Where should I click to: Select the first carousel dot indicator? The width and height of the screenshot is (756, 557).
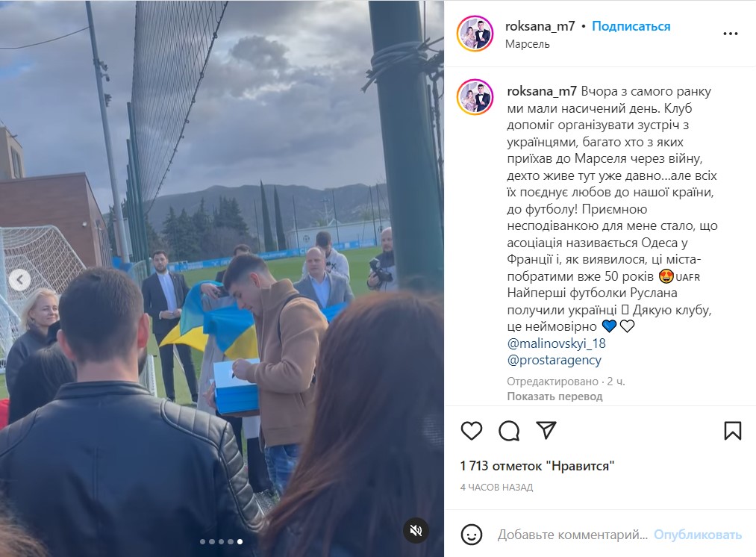pos(202,541)
